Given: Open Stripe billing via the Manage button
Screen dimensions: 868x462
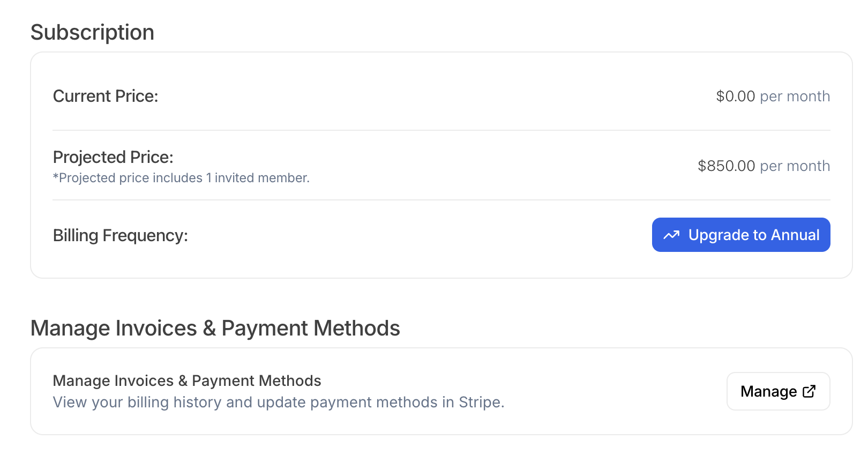Looking at the screenshot, I should tap(778, 391).
